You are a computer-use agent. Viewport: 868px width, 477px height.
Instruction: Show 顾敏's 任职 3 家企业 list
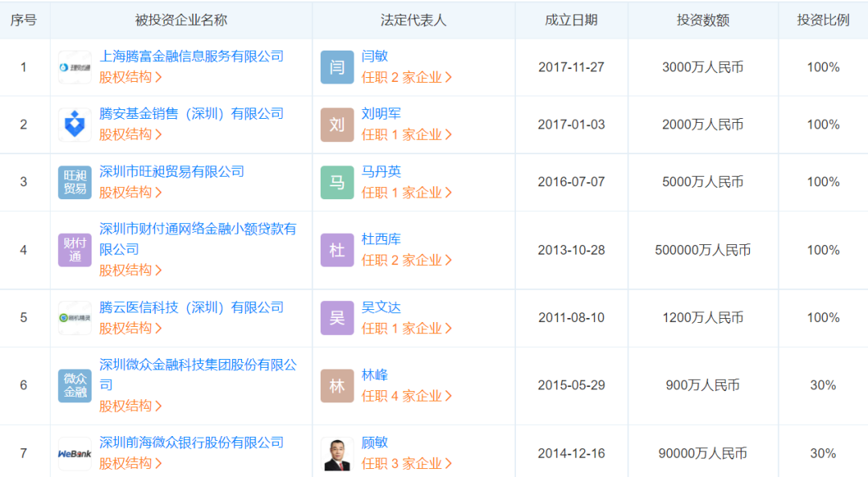407,463
